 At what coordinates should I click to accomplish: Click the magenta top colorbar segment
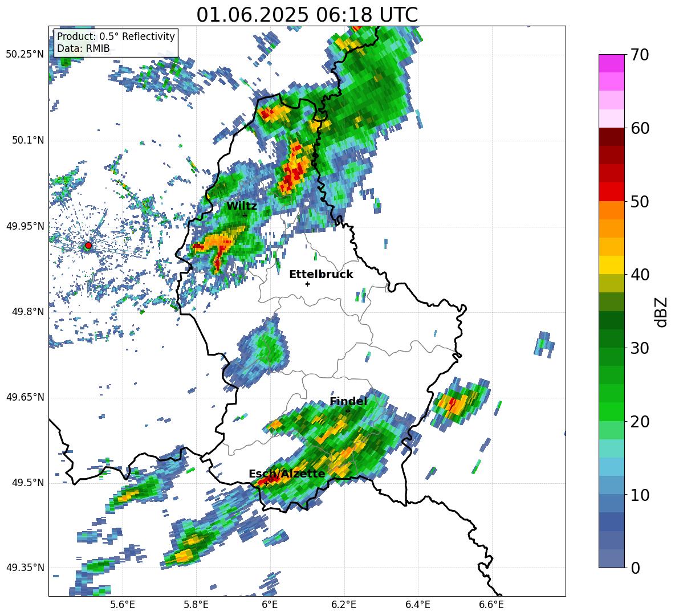[x=611, y=64]
